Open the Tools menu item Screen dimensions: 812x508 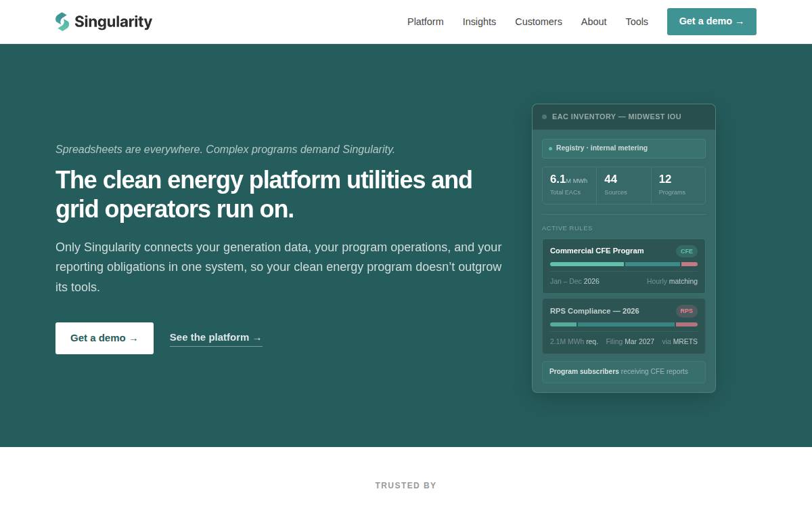coord(637,22)
